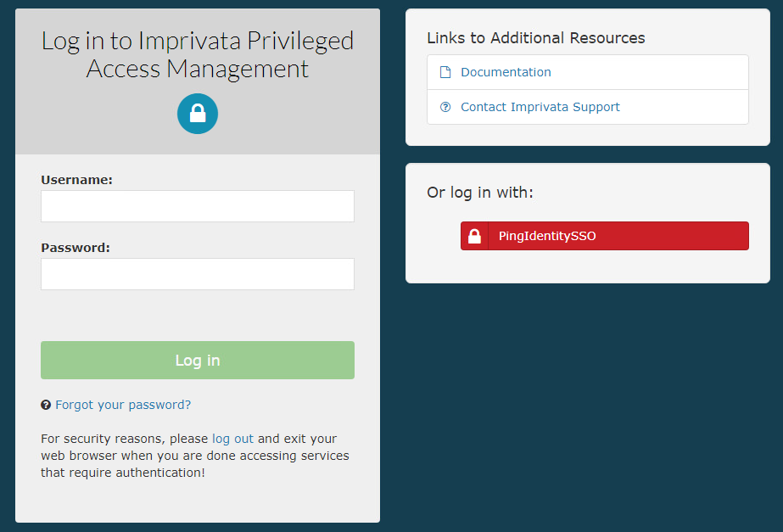This screenshot has height=532, width=783.
Task: Sign in with PingIdentitySSO
Action: [604, 236]
